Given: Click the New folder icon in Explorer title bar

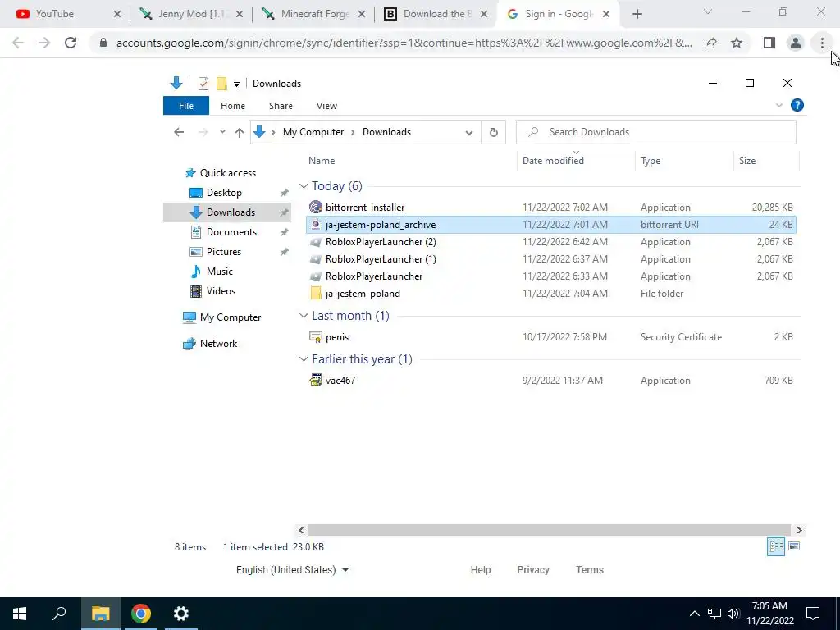Looking at the screenshot, I should [x=221, y=84].
